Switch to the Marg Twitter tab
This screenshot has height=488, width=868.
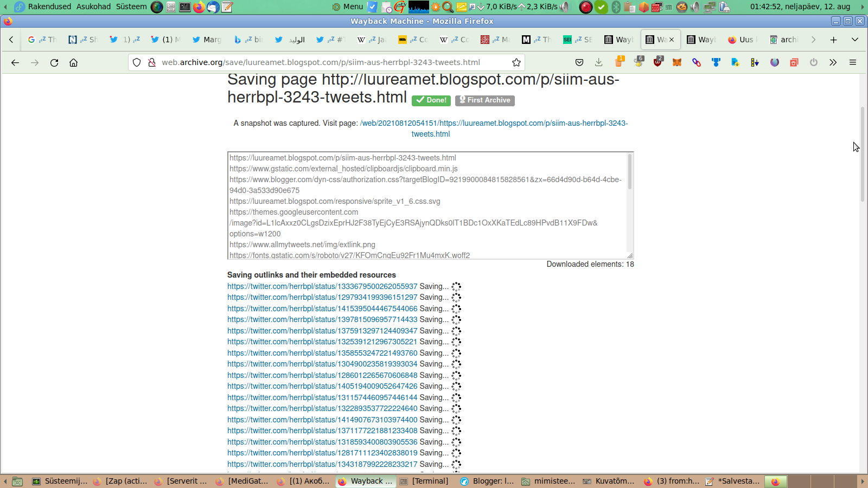[207, 40]
